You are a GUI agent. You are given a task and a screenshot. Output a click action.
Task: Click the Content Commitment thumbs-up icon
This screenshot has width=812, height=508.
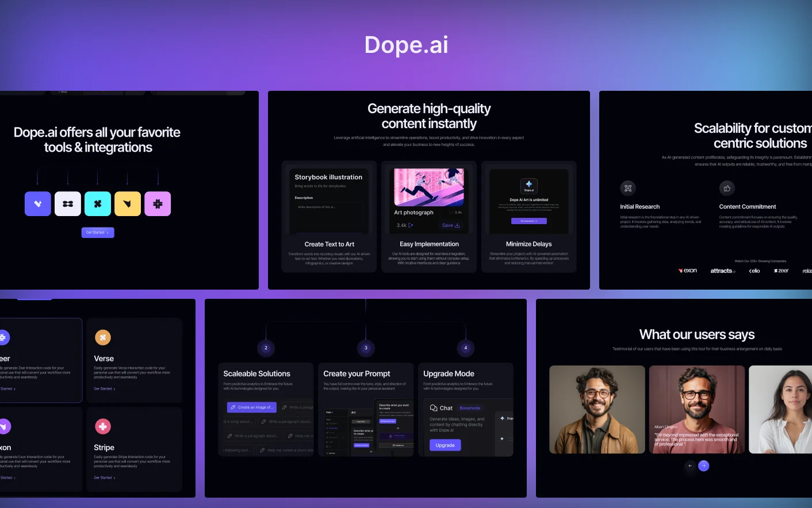coord(727,188)
